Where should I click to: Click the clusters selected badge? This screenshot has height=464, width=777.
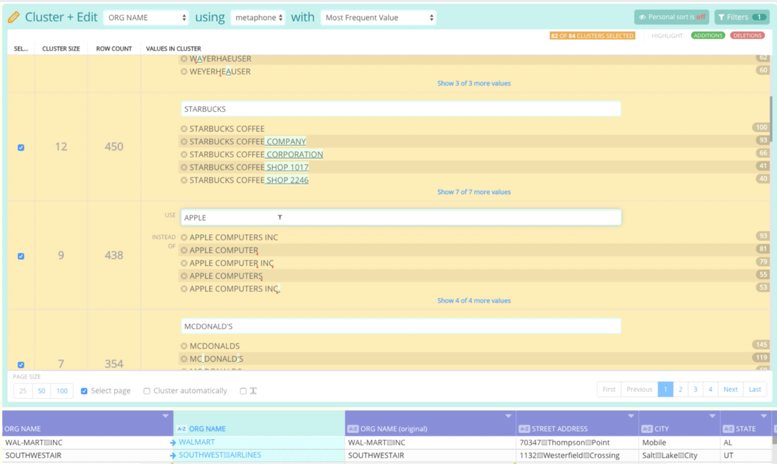592,36
